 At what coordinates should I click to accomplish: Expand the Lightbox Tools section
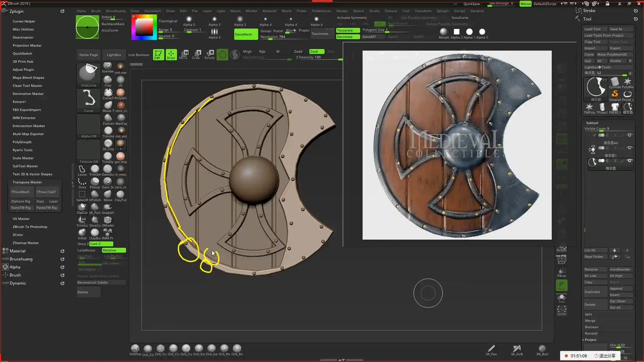pos(597,67)
